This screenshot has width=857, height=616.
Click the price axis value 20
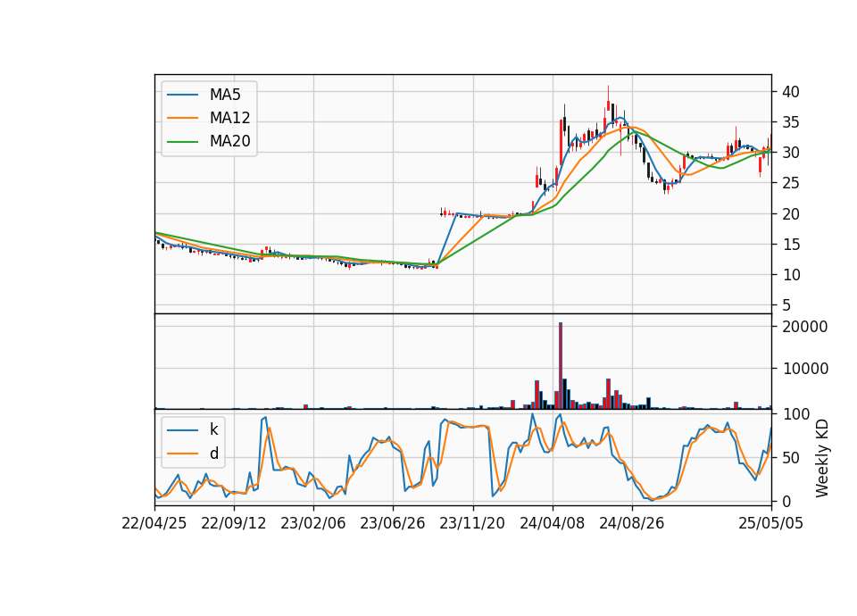[790, 213]
